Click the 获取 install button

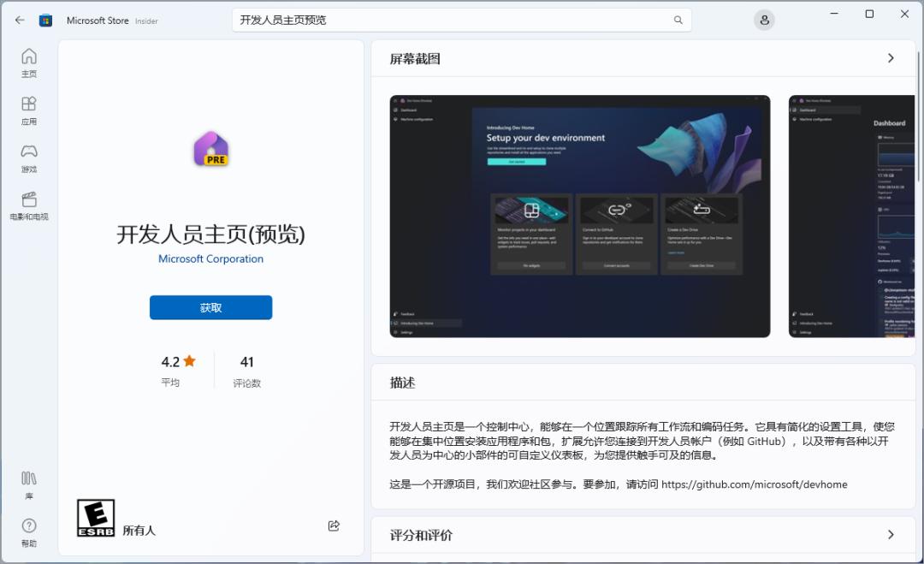210,306
